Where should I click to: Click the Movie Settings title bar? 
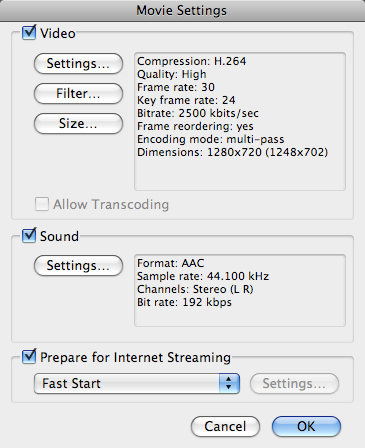pos(182,10)
